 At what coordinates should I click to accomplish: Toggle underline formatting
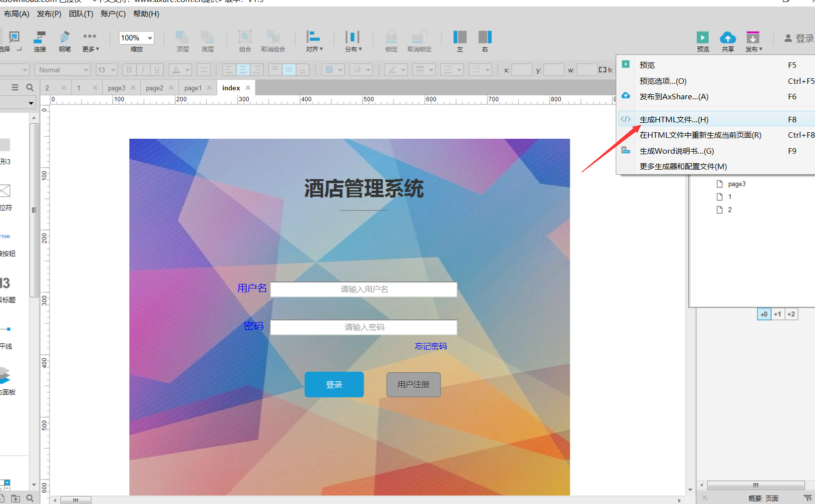click(156, 69)
